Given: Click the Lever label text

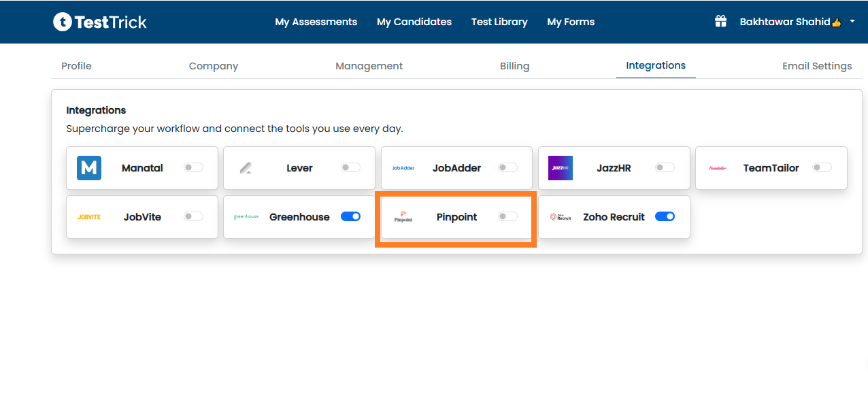Looking at the screenshot, I should 299,168.
